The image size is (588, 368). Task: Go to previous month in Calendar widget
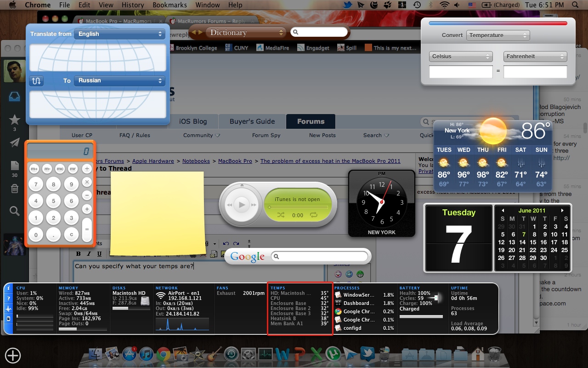click(503, 211)
